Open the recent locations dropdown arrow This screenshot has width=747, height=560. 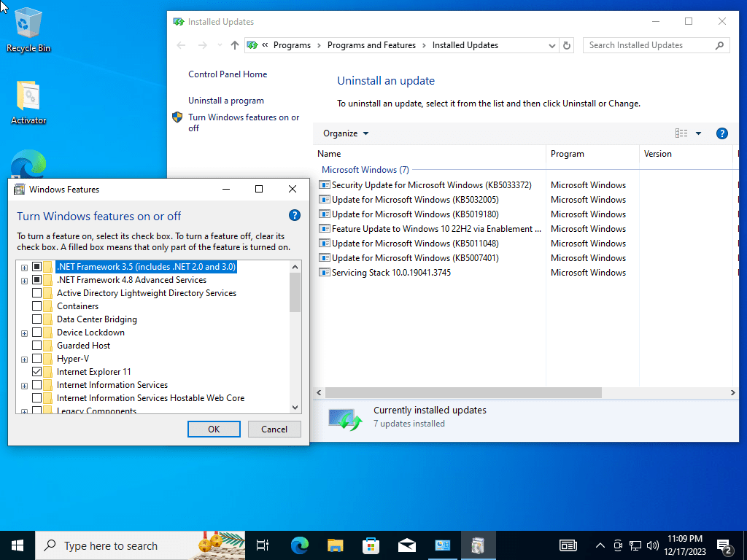219,45
